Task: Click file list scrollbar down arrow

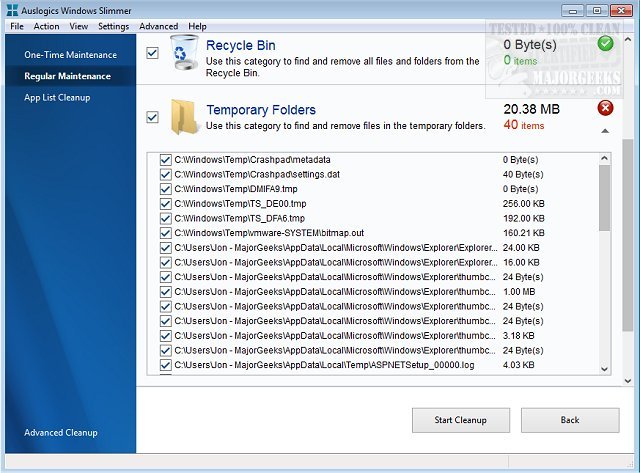Action: point(604,369)
